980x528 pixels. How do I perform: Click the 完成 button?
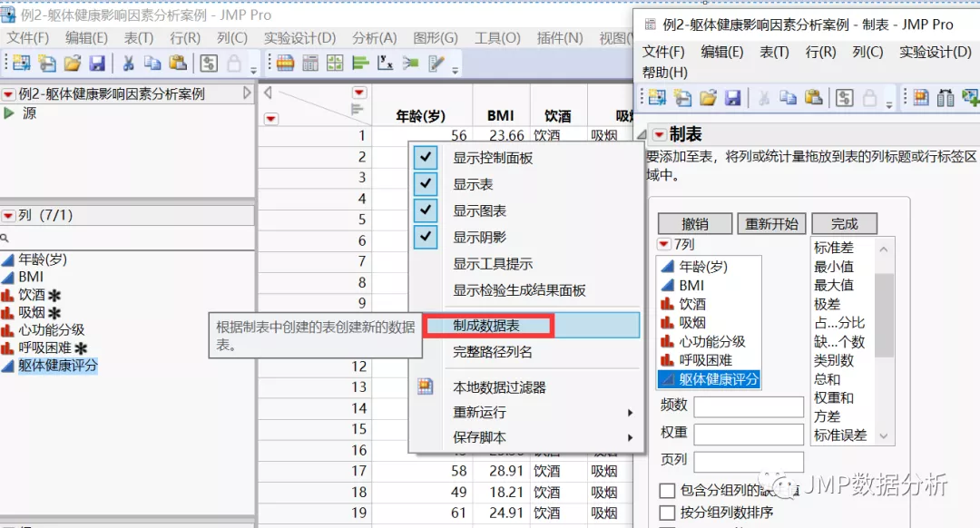847,223
